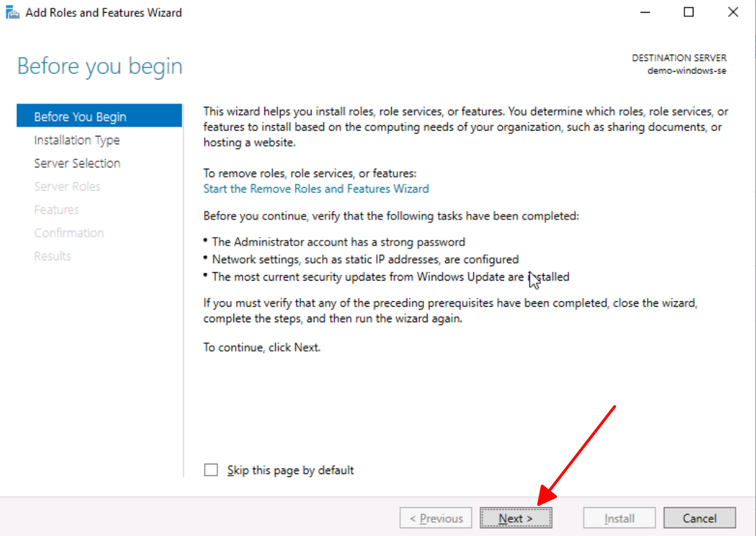The width and height of the screenshot is (756, 536).
Task: Minimize the Add Roles and Features Wizard
Action: pos(645,12)
